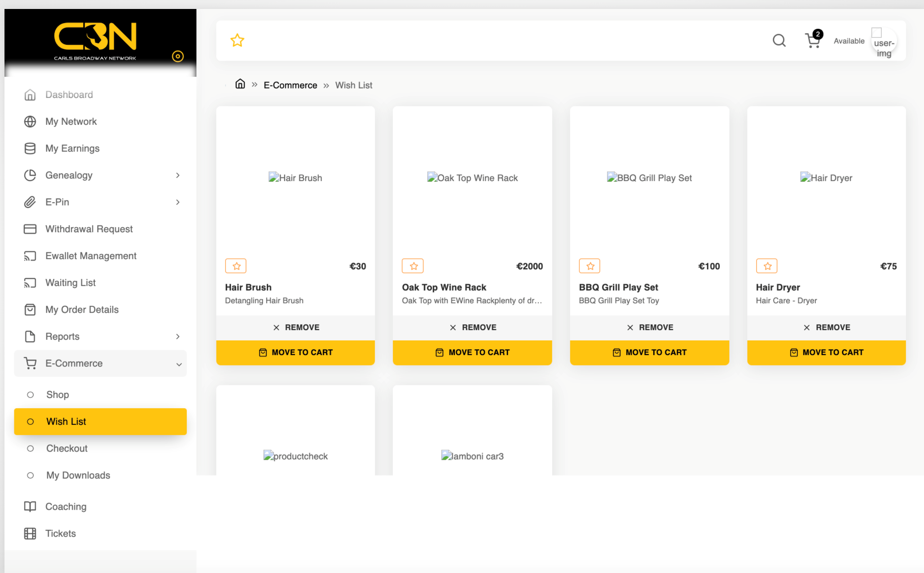Toggle sidebar pin circle icon near logo
This screenshot has height=573, width=924.
click(178, 56)
